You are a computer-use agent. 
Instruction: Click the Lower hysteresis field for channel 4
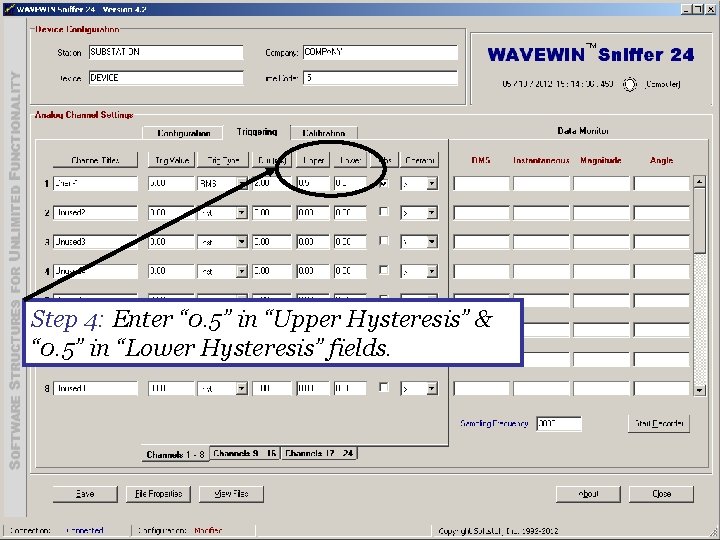pyautogui.click(x=350, y=271)
